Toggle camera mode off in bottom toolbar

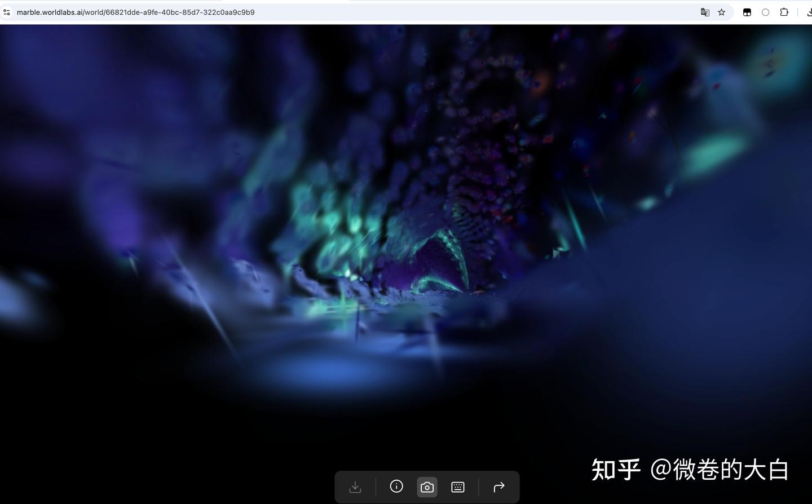pyautogui.click(x=426, y=487)
